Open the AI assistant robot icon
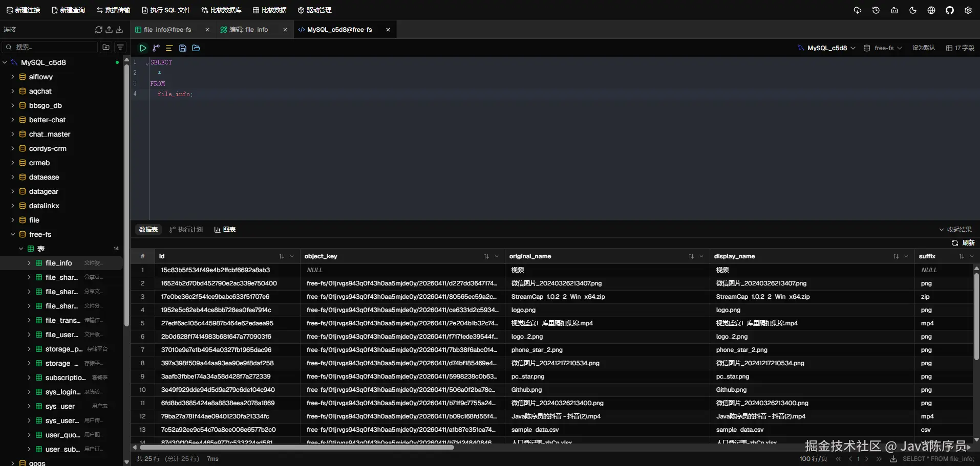980x466 pixels. pyautogui.click(x=894, y=10)
